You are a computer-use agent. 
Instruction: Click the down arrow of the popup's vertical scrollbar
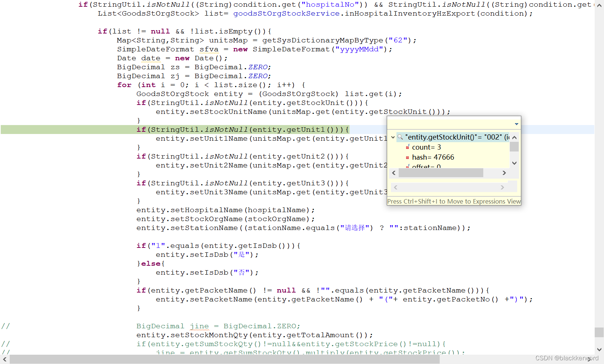point(514,163)
